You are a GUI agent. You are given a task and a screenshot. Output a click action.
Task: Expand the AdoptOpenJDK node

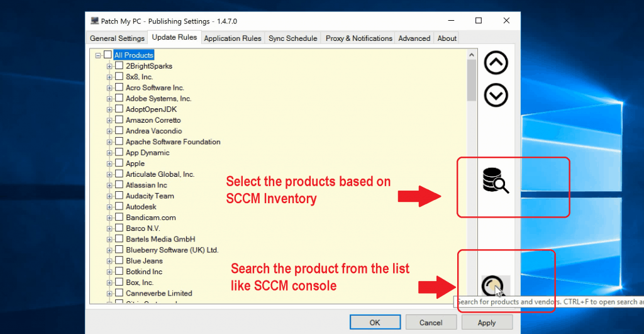109,109
